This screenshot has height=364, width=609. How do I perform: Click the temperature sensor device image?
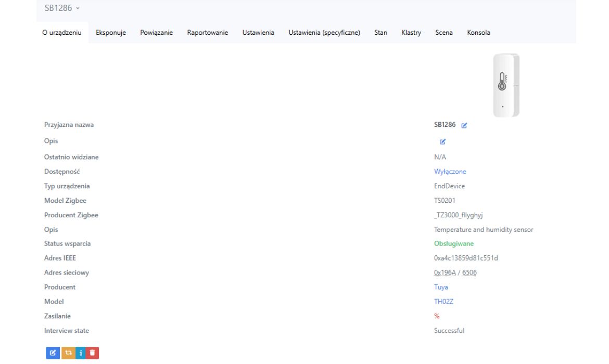tap(506, 85)
